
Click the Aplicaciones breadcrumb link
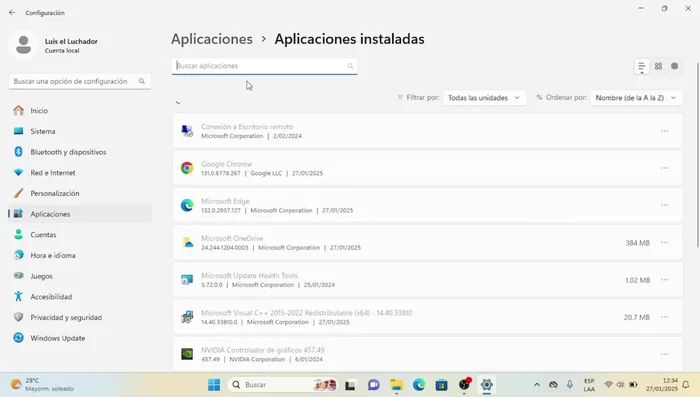[x=212, y=39]
